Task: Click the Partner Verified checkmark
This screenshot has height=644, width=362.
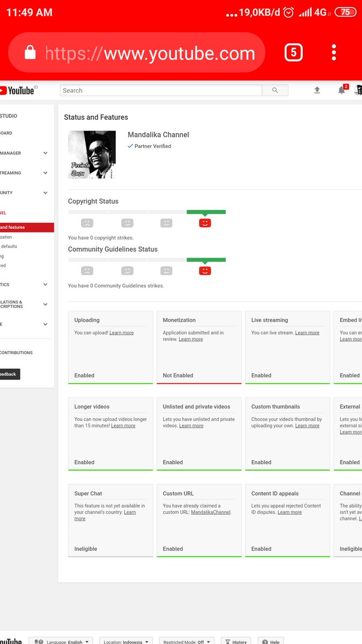Action: 130,146
